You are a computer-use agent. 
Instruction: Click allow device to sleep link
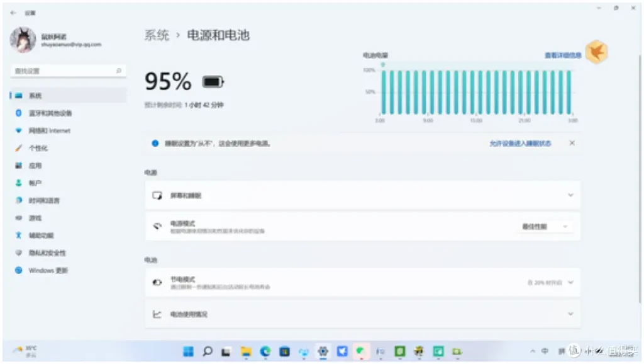tap(520, 144)
